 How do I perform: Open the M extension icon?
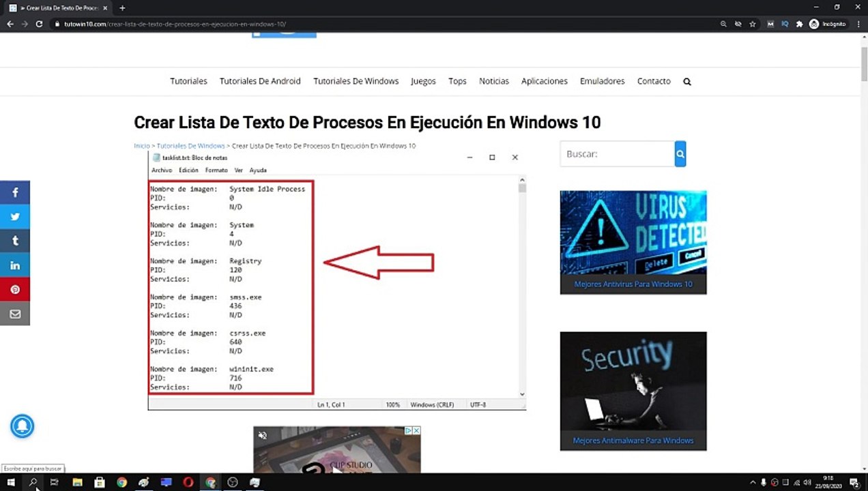pyautogui.click(x=771, y=24)
